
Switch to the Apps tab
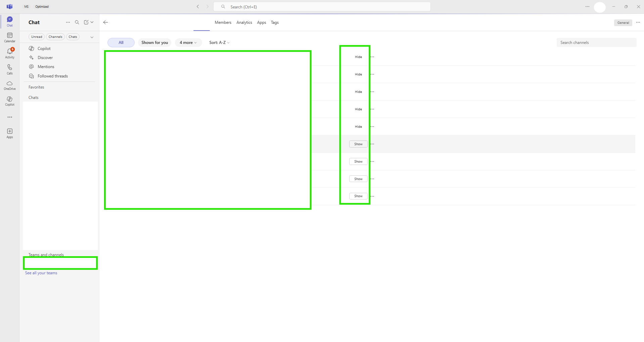pos(262,22)
